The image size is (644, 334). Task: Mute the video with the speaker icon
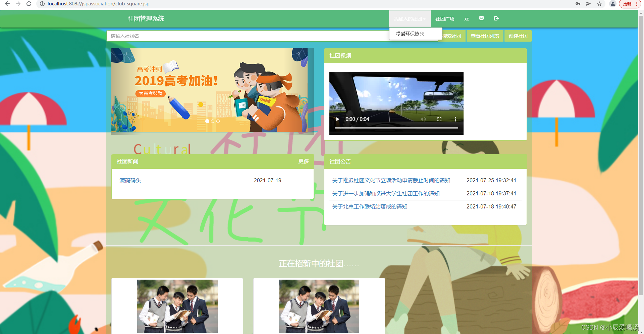coord(423,119)
